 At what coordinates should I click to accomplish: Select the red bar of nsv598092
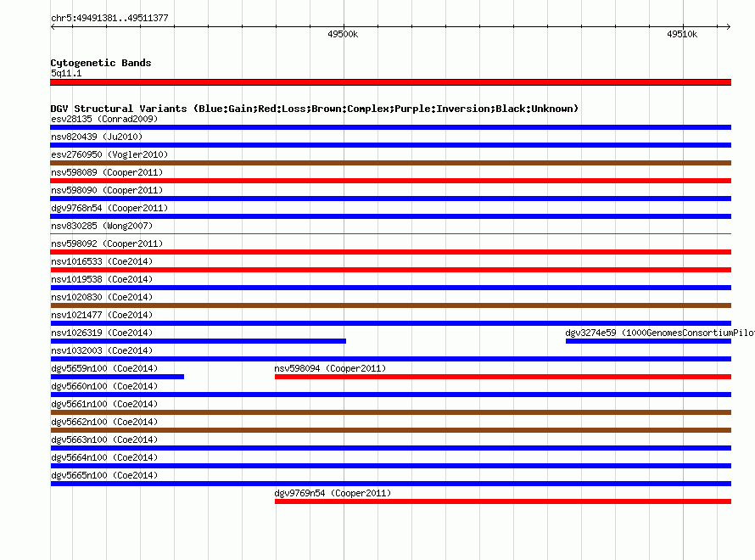point(390,252)
